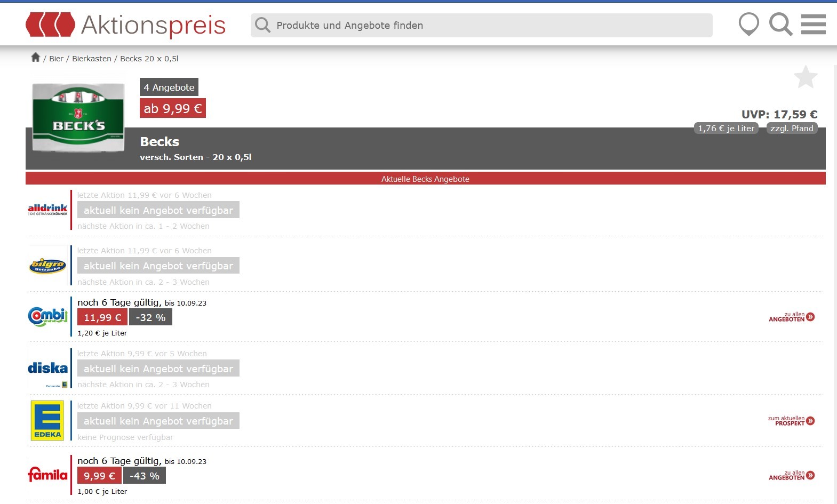This screenshot has width=837, height=504.
Task: Click the 4 Angebote badge
Action: pyautogui.click(x=169, y=87)
